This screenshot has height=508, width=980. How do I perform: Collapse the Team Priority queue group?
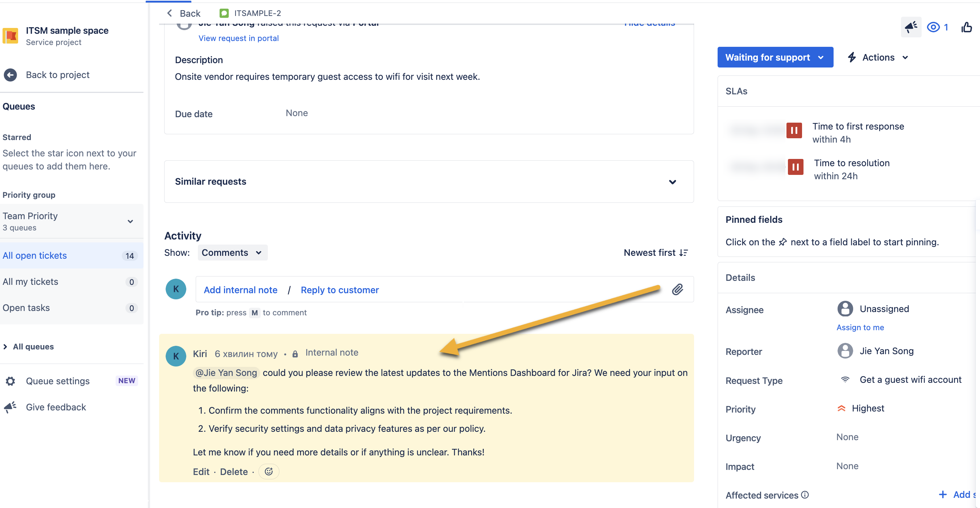pyautogui.click(x=130, y=221)
